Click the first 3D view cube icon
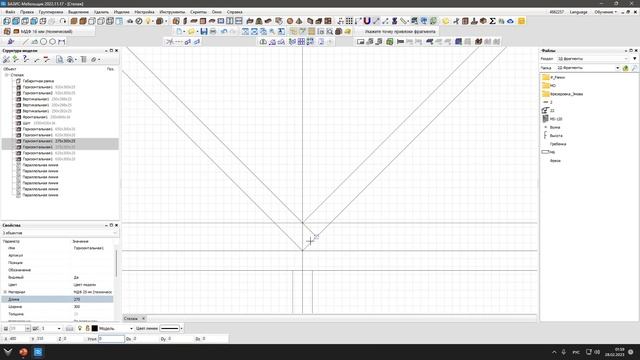Screen dimensions: 640x360 [x=7, y=21]
